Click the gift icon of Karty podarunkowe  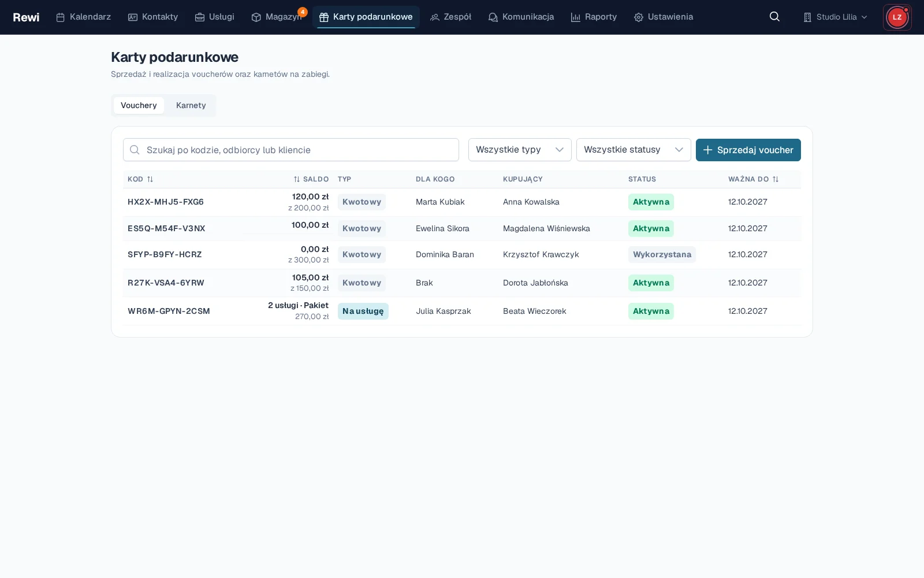(x=324, y=17)
